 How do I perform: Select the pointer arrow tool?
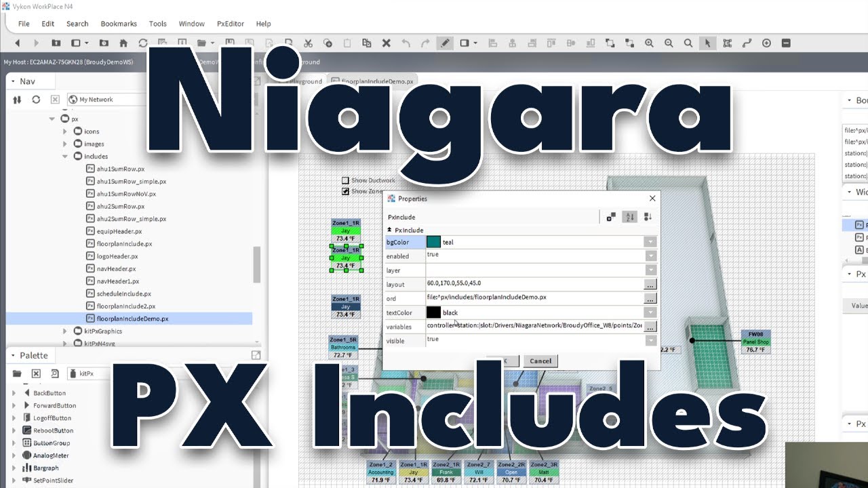tap(707, 43)
